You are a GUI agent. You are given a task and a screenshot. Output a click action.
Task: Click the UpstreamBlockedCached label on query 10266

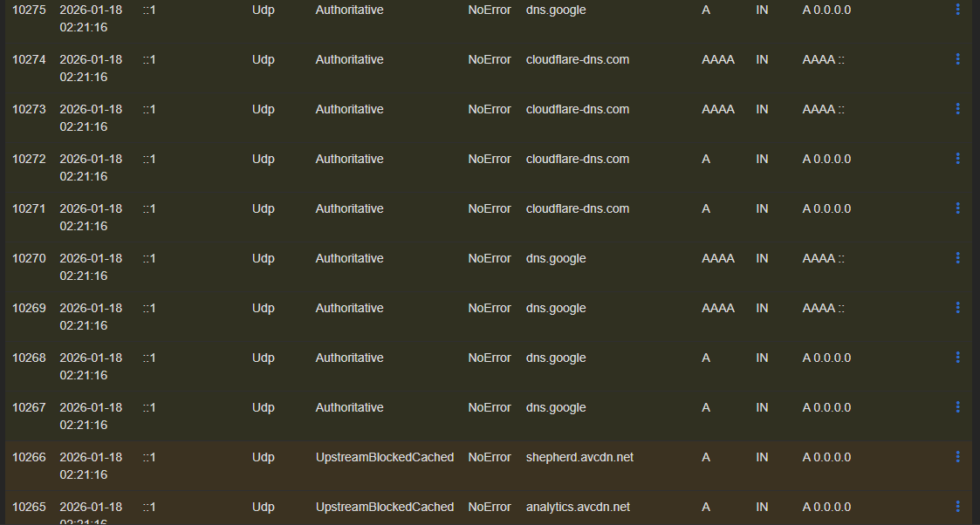(x=384, y=456)
